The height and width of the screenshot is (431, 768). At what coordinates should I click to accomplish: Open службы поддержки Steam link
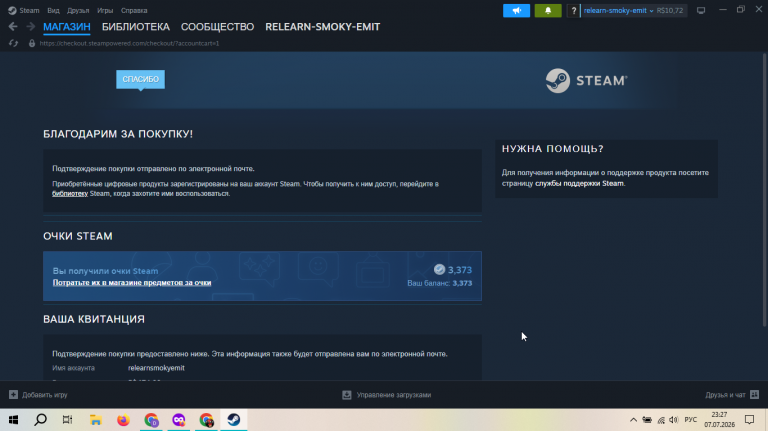pyautogui.click(x=579, y=183)
